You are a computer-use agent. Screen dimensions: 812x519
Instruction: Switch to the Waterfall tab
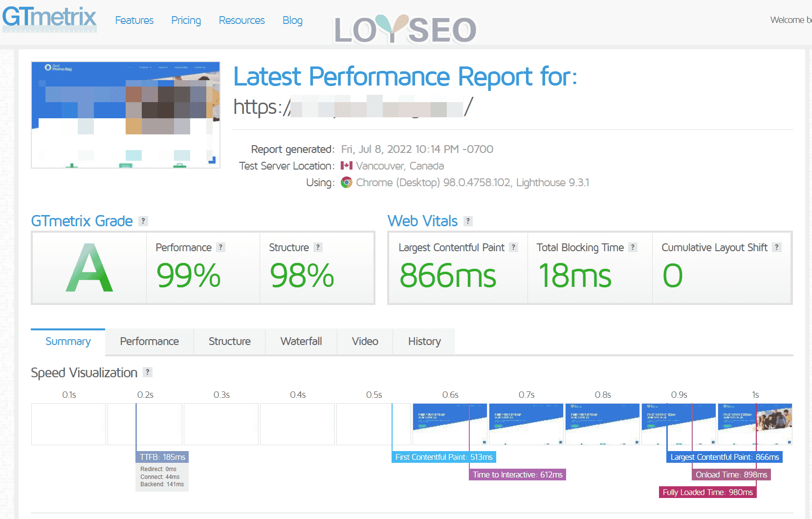[301, 341]
